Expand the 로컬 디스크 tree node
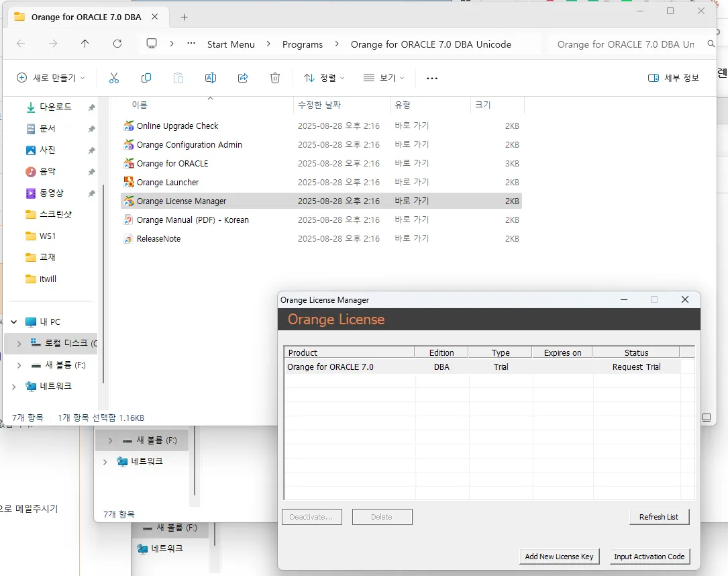 (x=19, y=344)
